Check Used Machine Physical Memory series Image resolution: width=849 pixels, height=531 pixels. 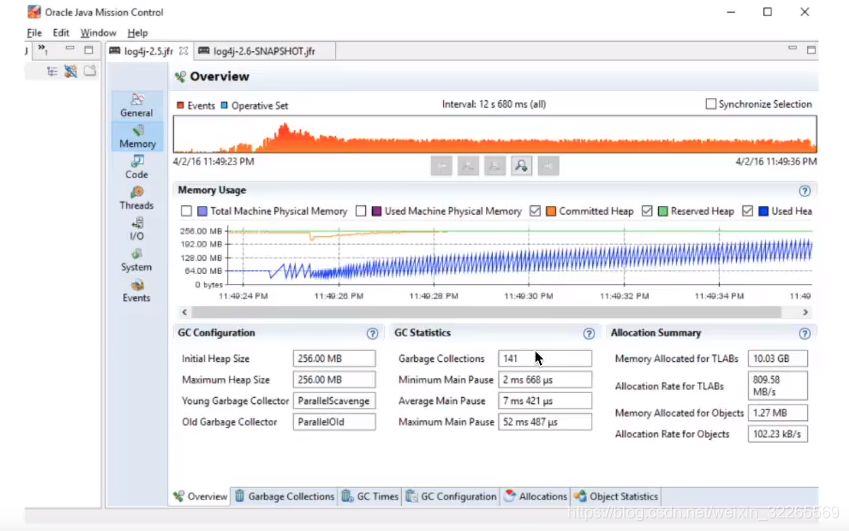coord(361,211)
